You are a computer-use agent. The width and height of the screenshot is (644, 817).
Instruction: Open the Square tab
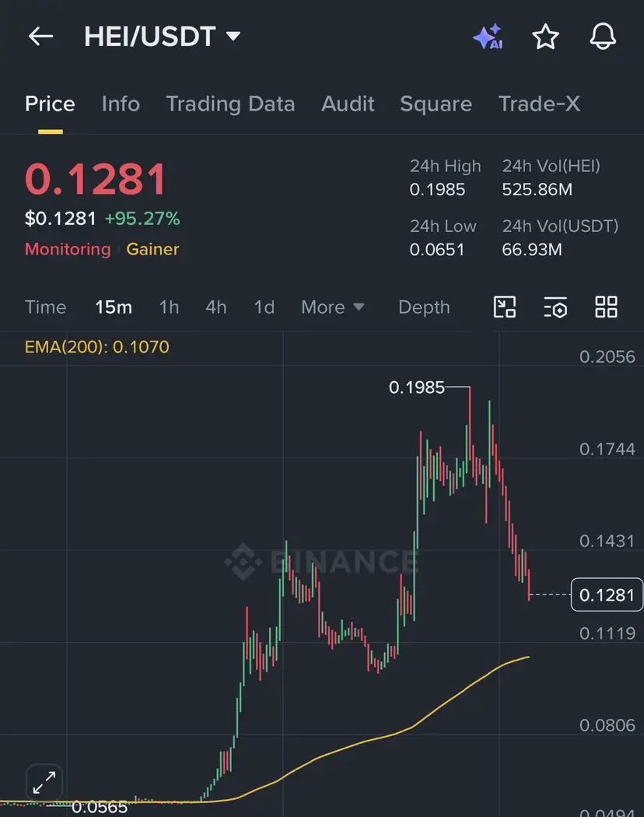pos(436,103)
